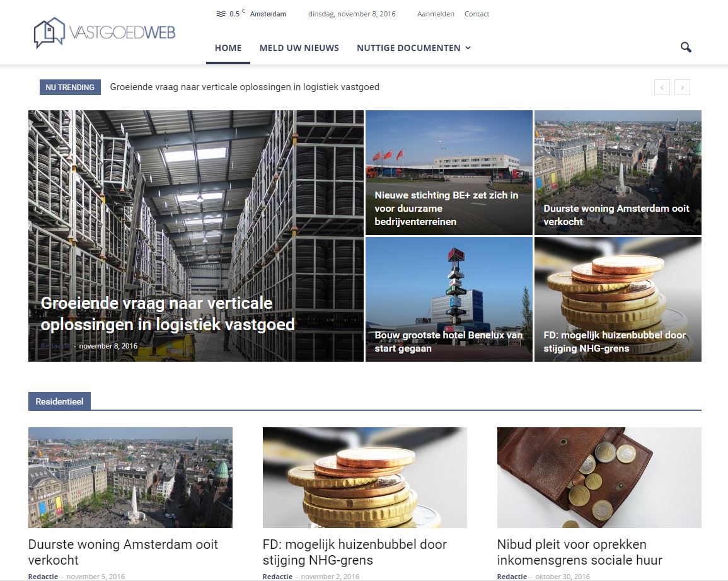Open the Bouw grootste hotel Benelux tile
This screenshot has height=581, width=728.
(x=449, y=299)
